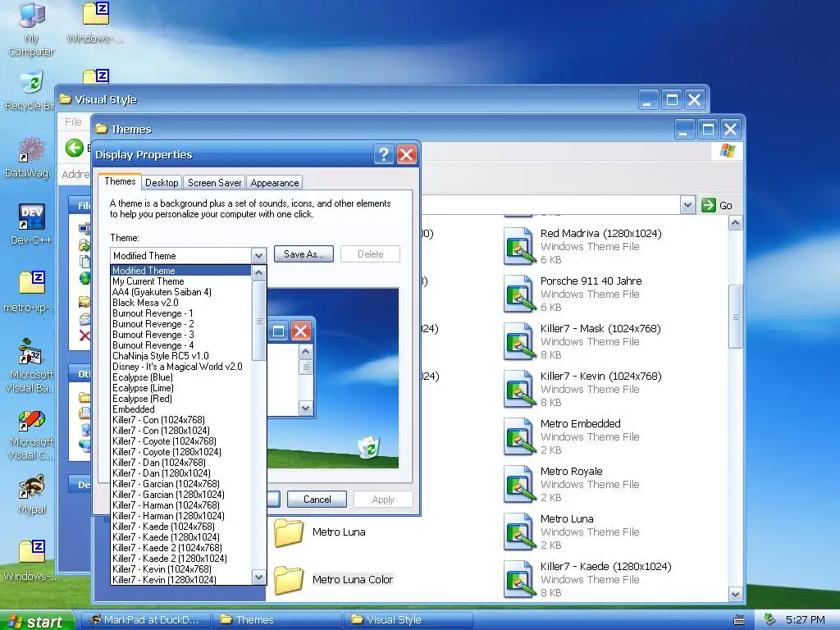
Task: Click the Display Properties help question-mark button
Action: pyautogui.click(x=384, y=154)
